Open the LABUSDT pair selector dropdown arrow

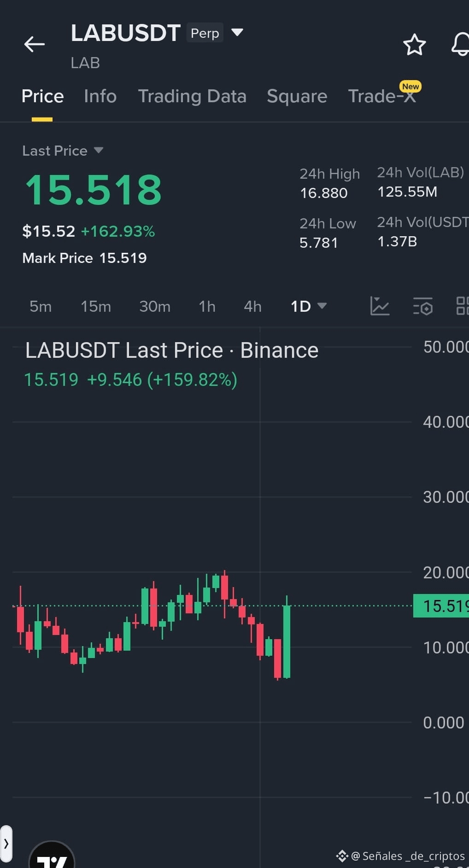237,32
